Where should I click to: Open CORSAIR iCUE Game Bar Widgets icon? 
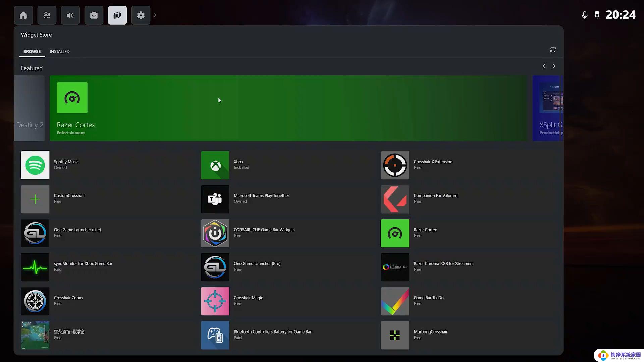pos(215,233)
